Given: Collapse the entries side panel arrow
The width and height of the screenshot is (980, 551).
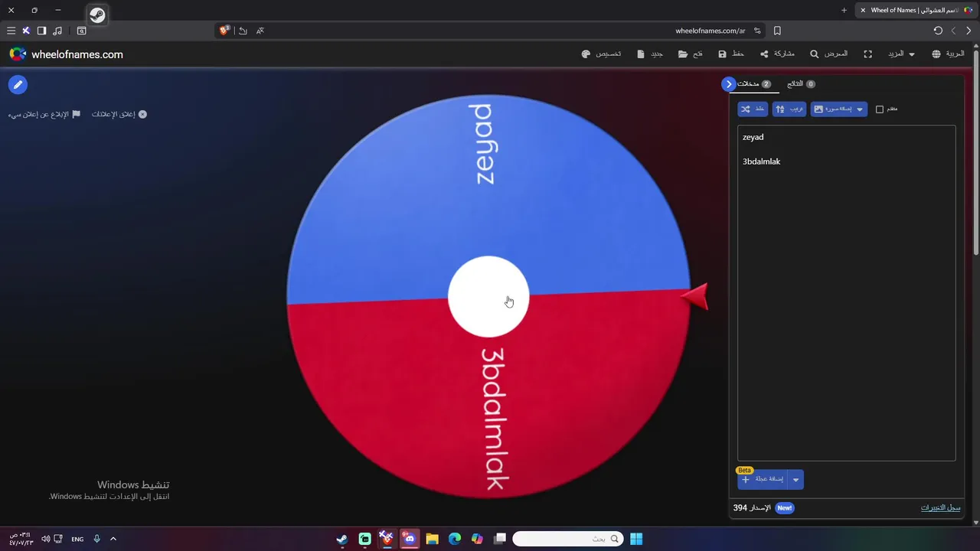Looking at the screenshot, I should coord(728,84).
